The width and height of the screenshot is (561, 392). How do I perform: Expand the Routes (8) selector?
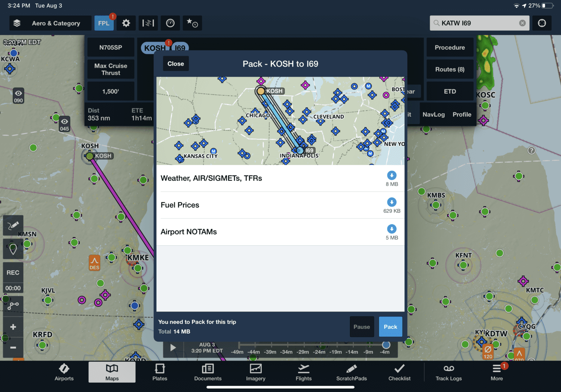tap(450, 69)
